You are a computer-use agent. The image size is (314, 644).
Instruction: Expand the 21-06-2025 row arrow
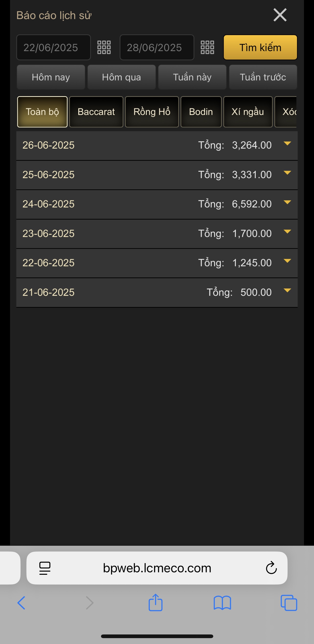tap(287, 290)
